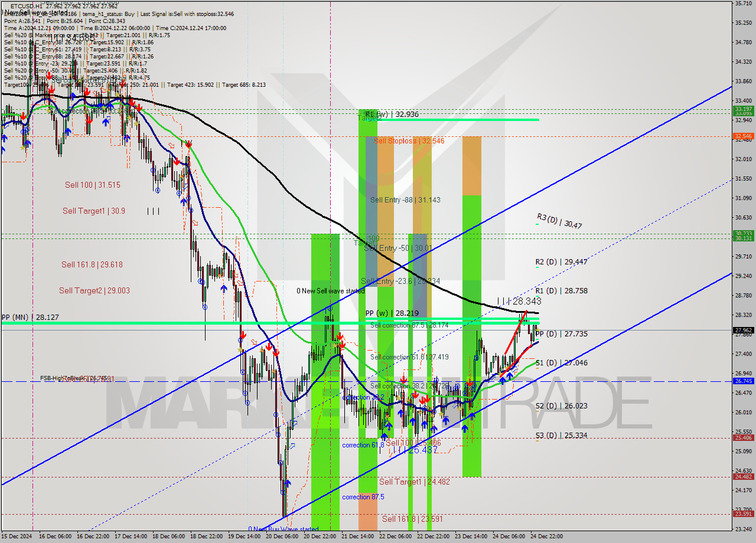
Task: Click the blue 26.745 price axis tag
Action: pyautogui.click(x=743, y=381)
